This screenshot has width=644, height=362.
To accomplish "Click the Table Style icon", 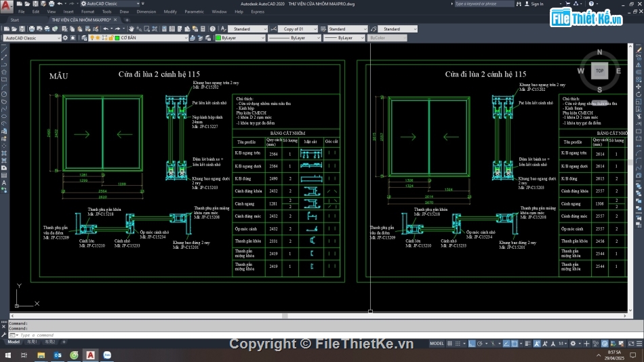I will 323,28.
